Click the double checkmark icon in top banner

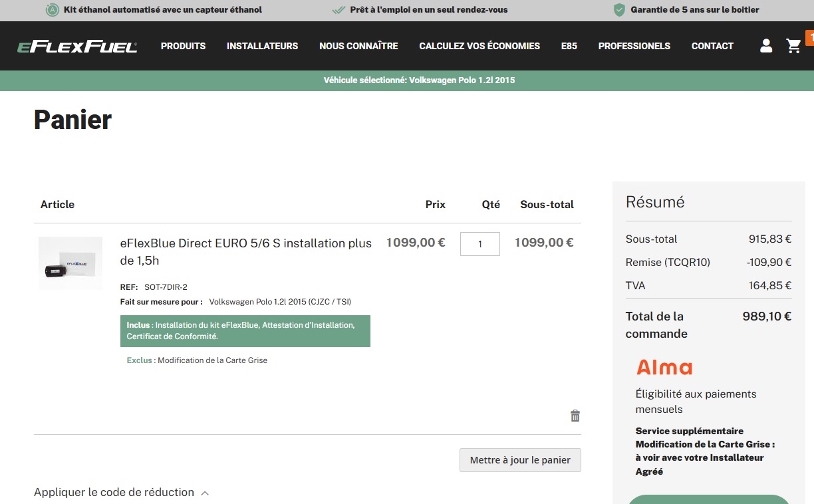[x=339, y=10]
